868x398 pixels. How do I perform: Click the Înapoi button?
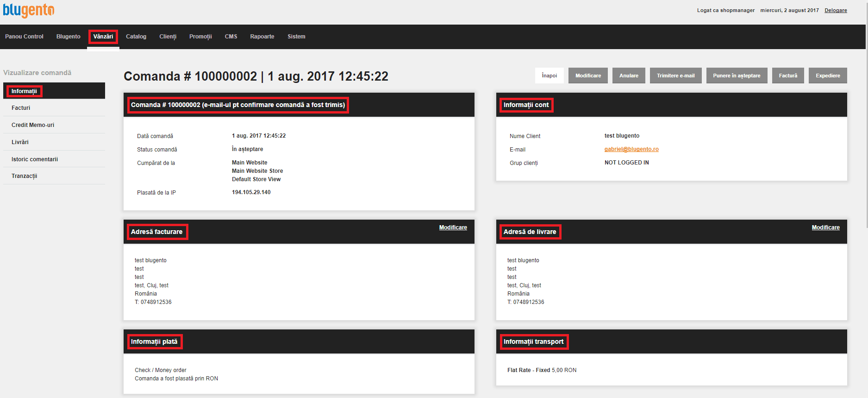click(550, 76)
